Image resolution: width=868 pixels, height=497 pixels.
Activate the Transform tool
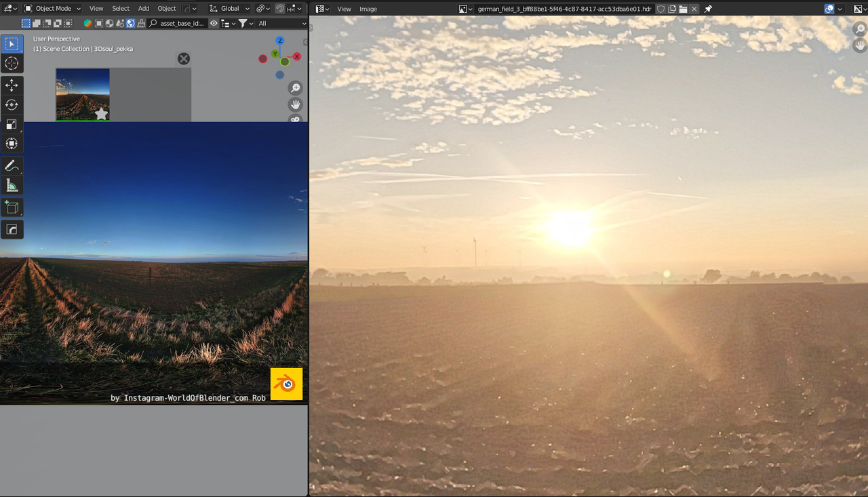coord(12,143)
